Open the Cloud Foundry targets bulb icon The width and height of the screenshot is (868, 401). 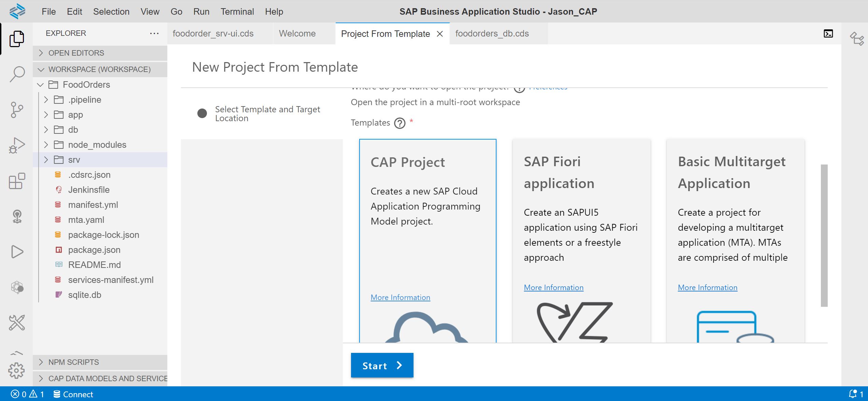17,216
